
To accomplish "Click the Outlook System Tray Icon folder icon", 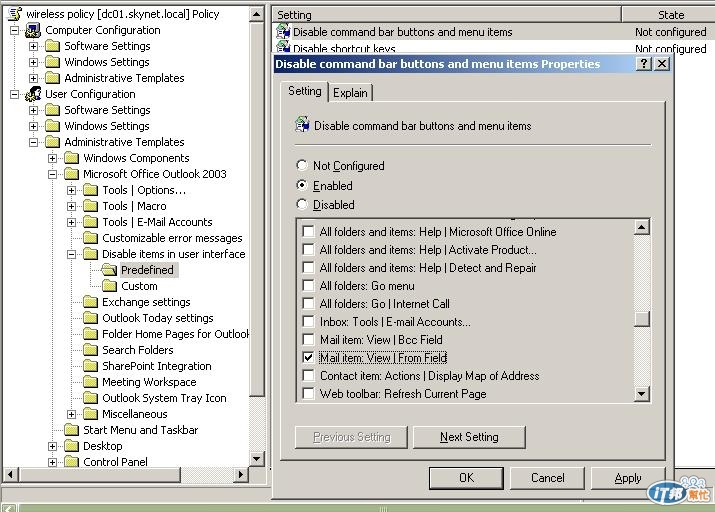I will tap(90, 398).
